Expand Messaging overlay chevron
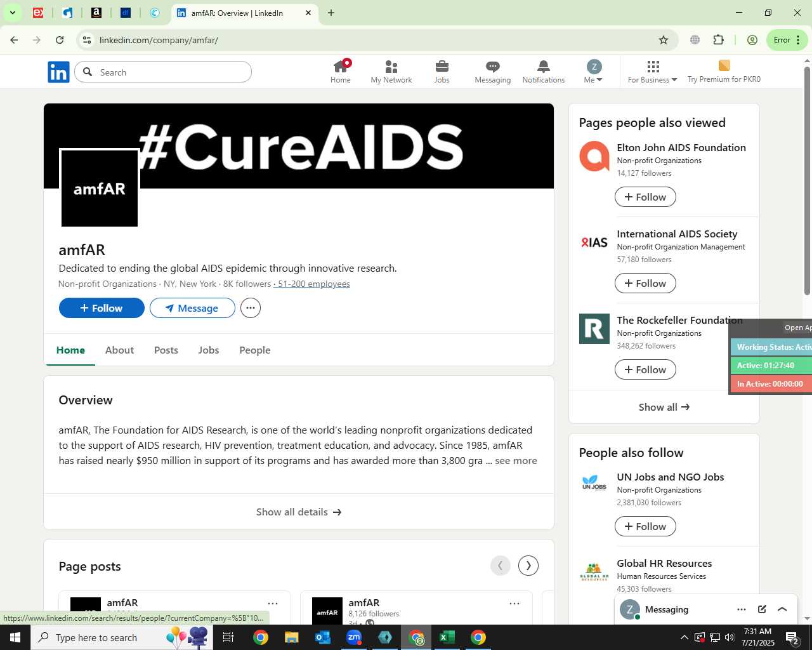 782,609
